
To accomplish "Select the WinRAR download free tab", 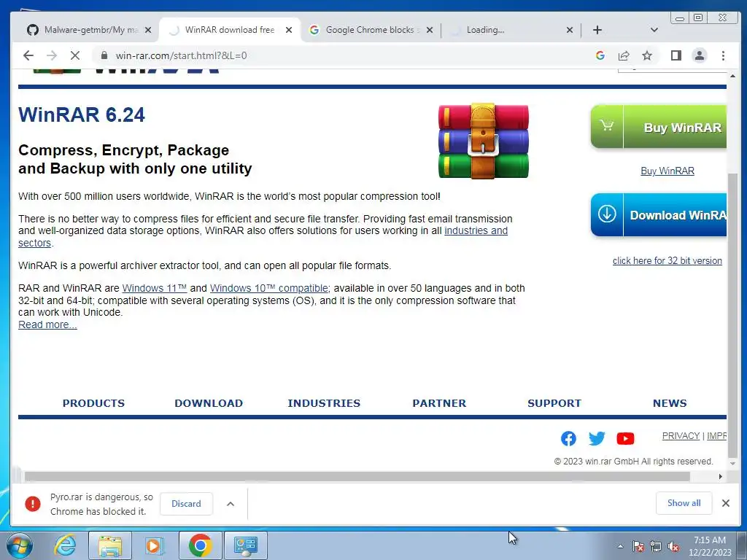I will coord(230,30).
